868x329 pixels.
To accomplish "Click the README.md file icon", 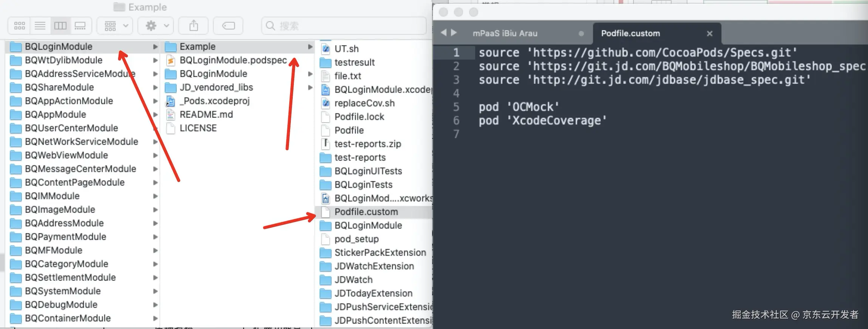I will click(x=171, y=115).
